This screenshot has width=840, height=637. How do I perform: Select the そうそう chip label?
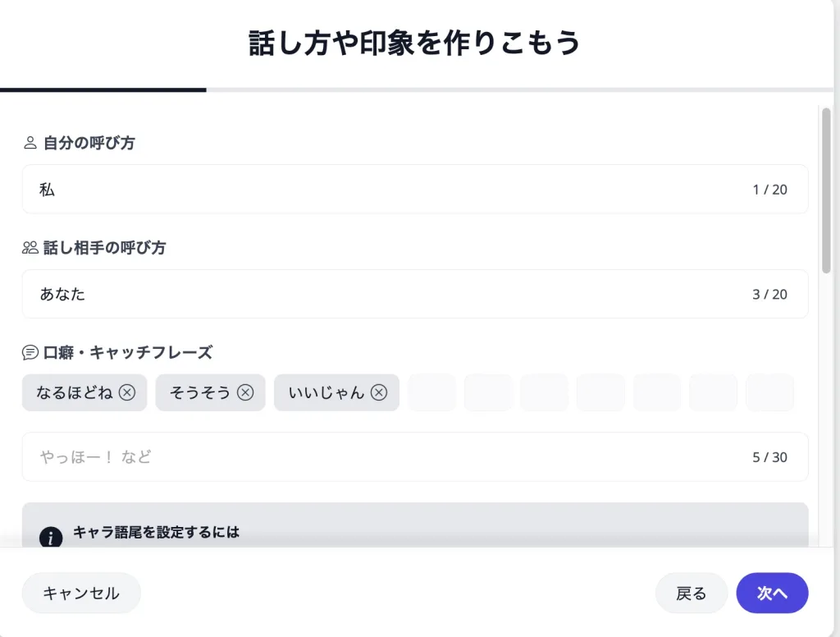(x=200, y=392)
